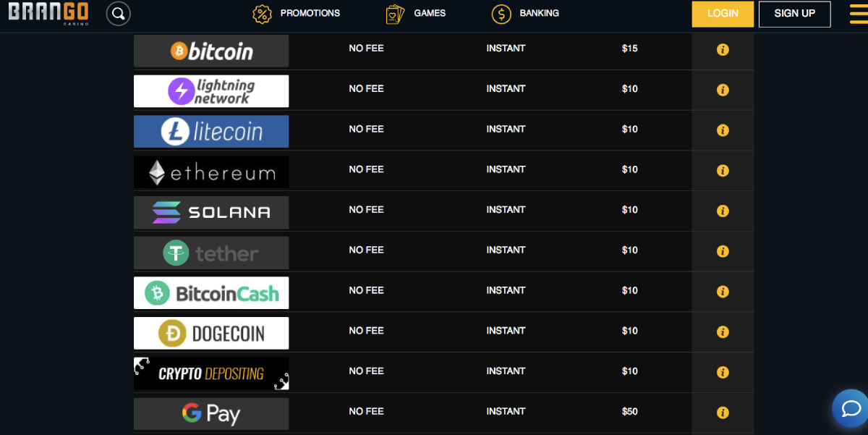Click the Brango Casino logo
Viewport: 868px width, 435px height.
pyautogui.click(x=48, y=14)
